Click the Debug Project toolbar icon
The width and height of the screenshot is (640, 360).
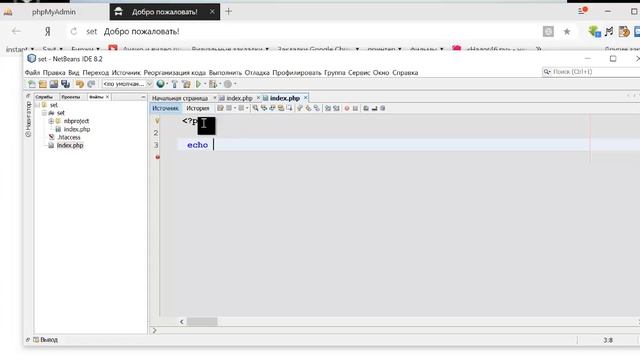(213, 84)
